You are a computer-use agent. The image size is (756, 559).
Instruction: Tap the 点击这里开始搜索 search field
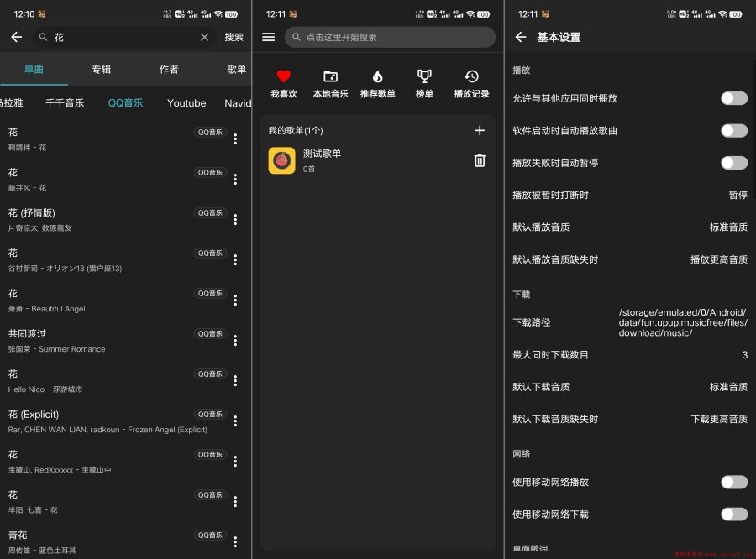390,37
